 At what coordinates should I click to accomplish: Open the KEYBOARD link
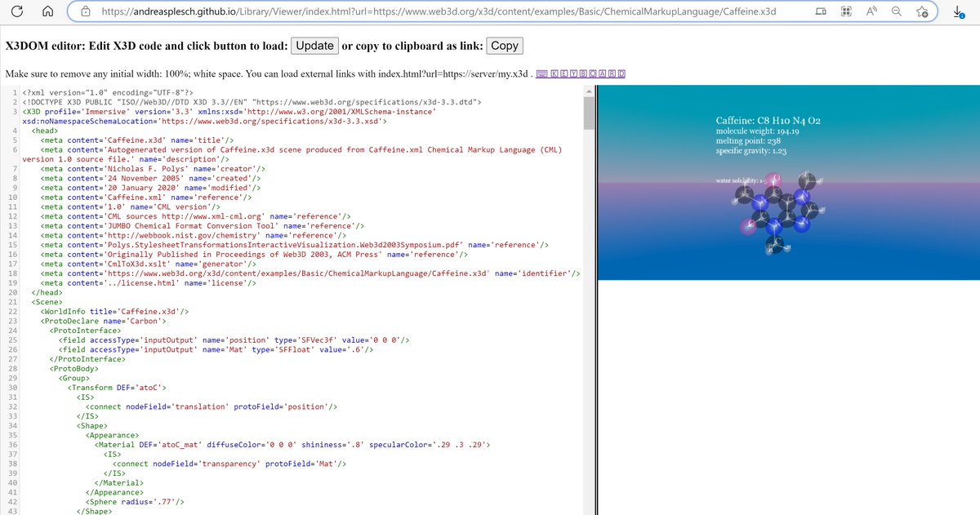pos(588,74)
